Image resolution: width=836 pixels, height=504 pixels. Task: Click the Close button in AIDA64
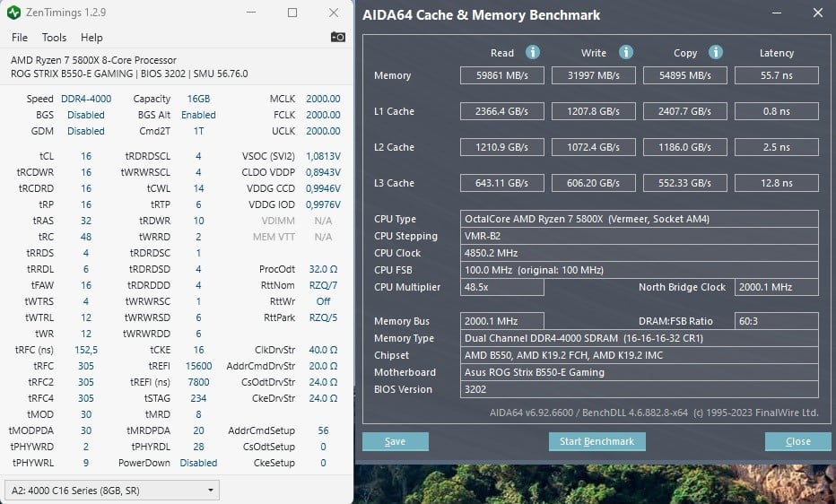(x=797, y=441)
